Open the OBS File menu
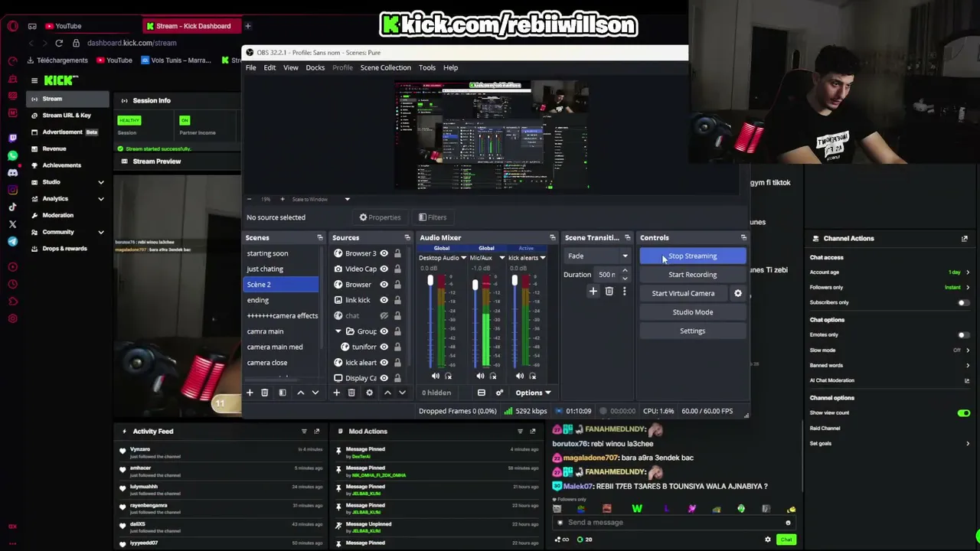Viewport: 980px width, 551px height. coord(250,67)
